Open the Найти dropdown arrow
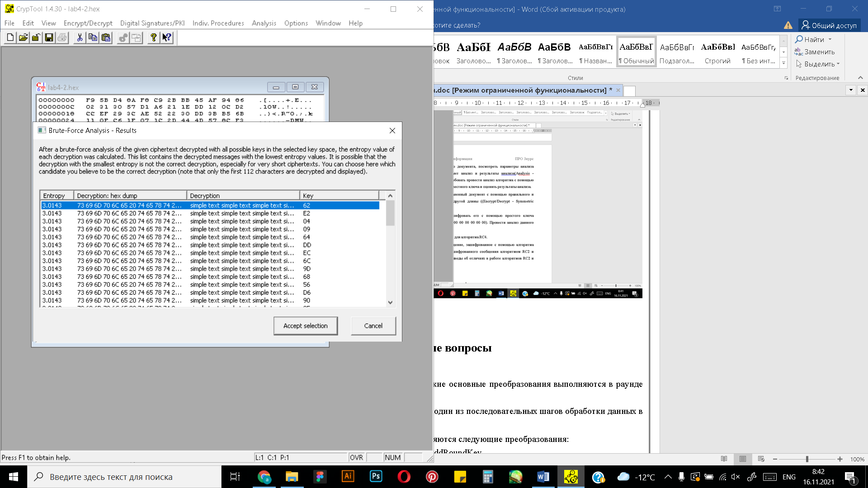 click(x=830, y=40)
